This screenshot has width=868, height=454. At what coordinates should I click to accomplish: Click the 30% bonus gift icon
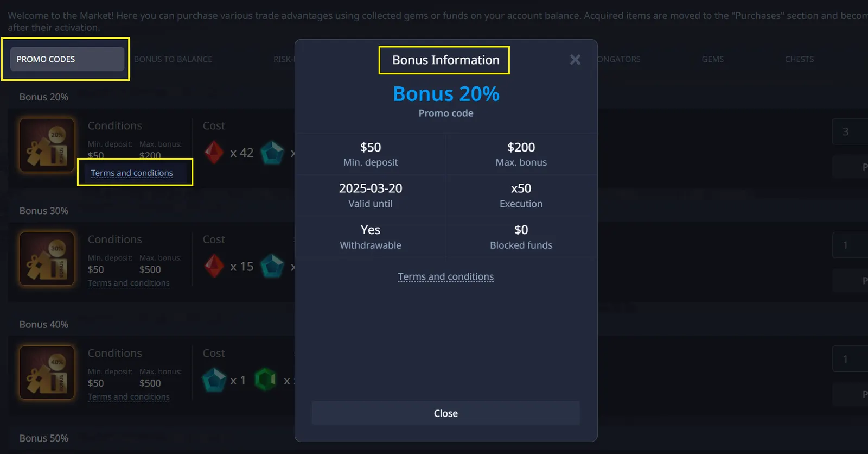pos(47,259)
